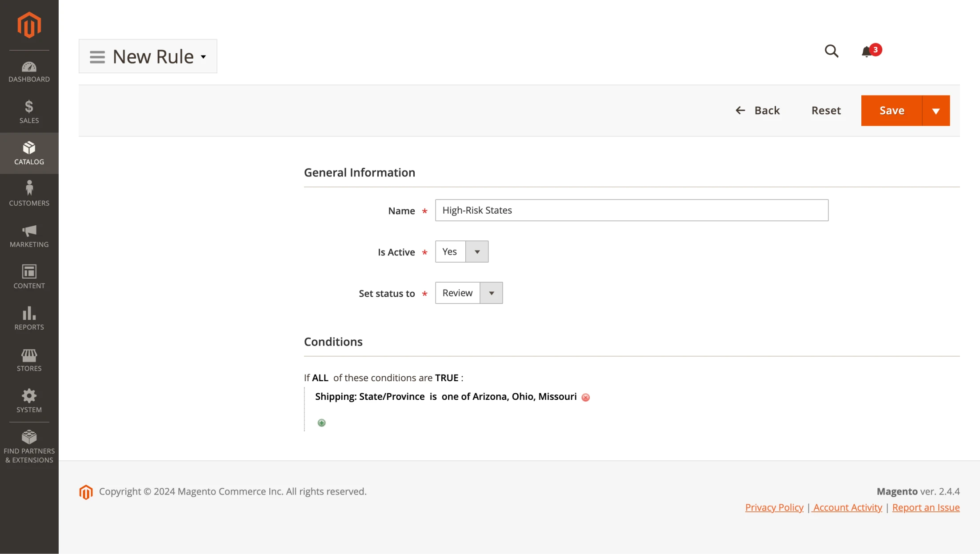Image resolution: width=980 pixels, height=554 pixels.
Task: Open the Customers sidebar menu
Action: pos(29,194)
